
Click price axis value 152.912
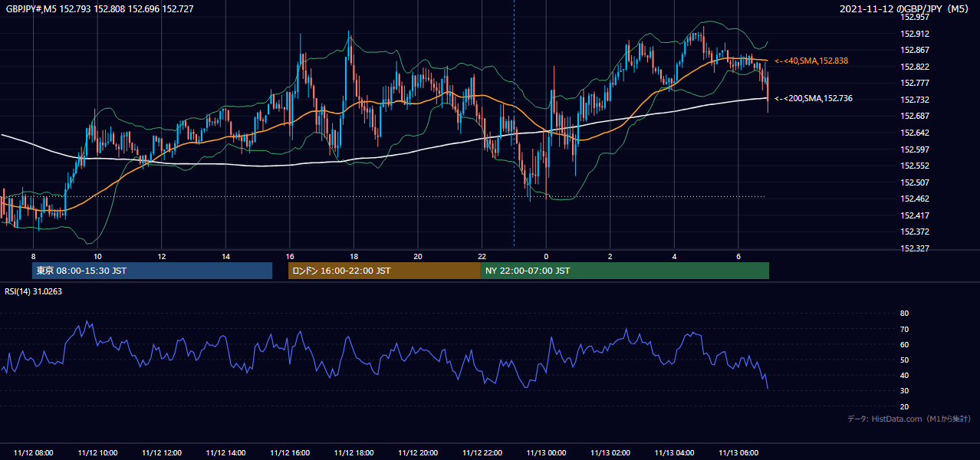915,33
